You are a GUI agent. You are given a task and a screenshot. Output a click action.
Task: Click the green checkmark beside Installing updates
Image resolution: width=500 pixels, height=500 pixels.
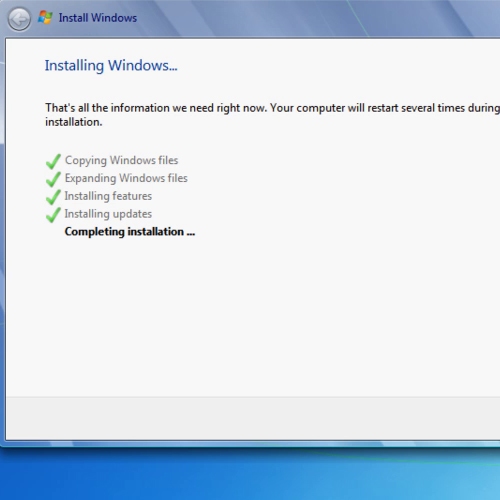click(53, 215)
